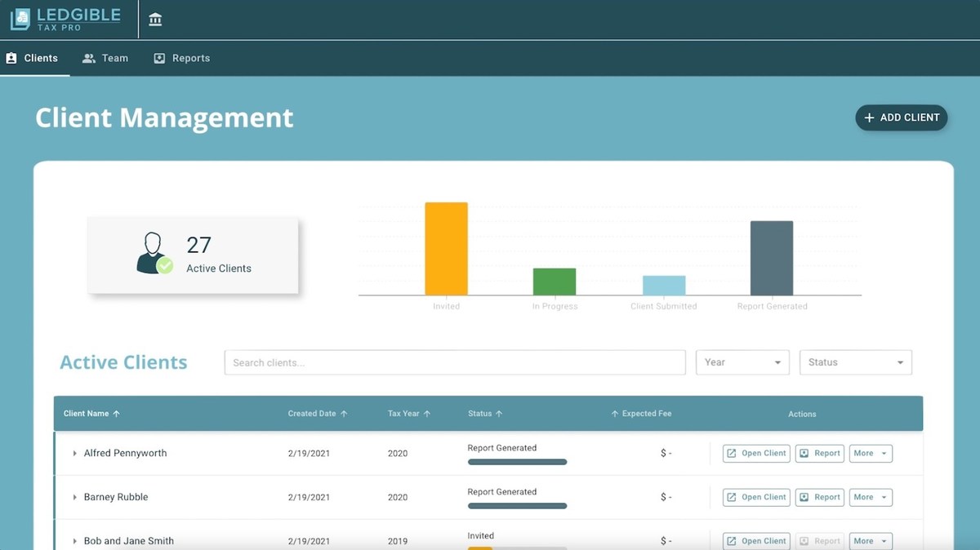Screen dimensions: 980x550
Task: Switch to the Reports tab
Action: [x=182, y=58]
